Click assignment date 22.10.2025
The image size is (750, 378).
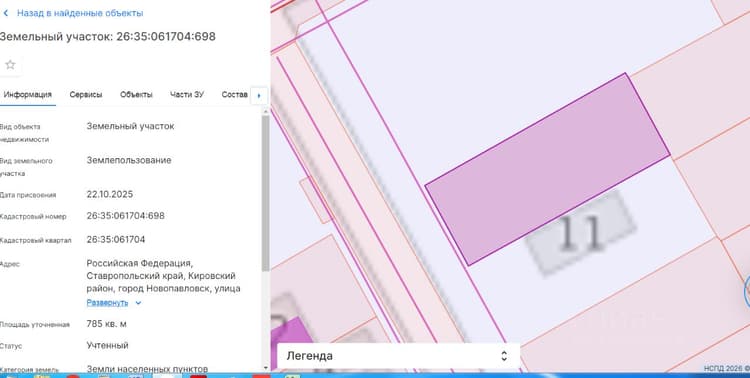[x=110, y=194]
